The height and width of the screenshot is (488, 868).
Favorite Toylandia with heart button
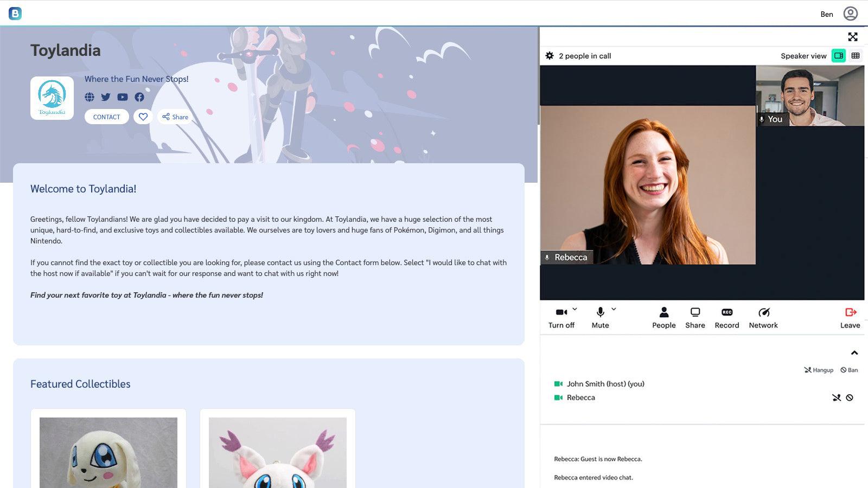(x=143, y=117)
